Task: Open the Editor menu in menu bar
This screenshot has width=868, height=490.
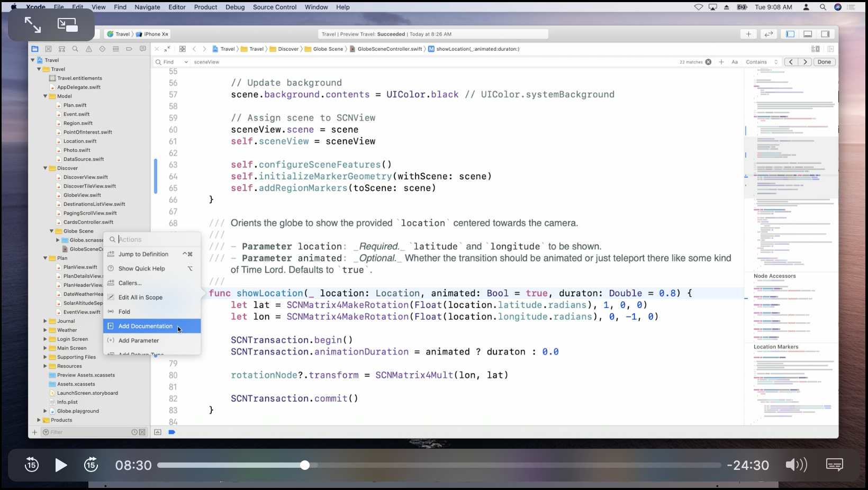Action: pos(177,7)
